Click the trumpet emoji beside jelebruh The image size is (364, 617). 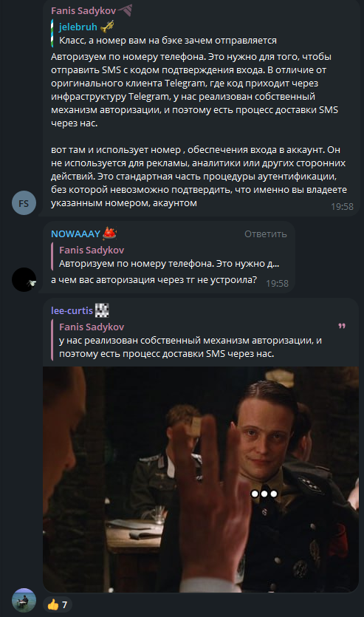tap(107, 27)
